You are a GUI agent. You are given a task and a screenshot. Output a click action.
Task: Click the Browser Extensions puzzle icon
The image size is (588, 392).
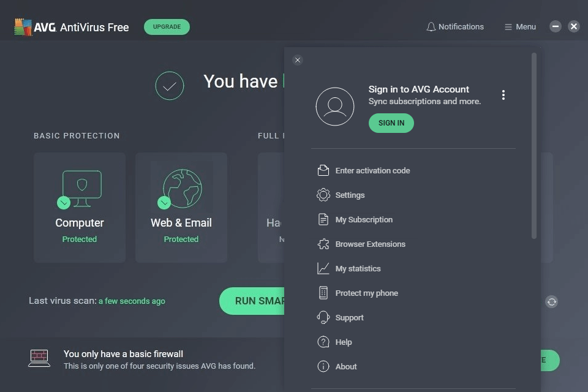pos(323,244)
